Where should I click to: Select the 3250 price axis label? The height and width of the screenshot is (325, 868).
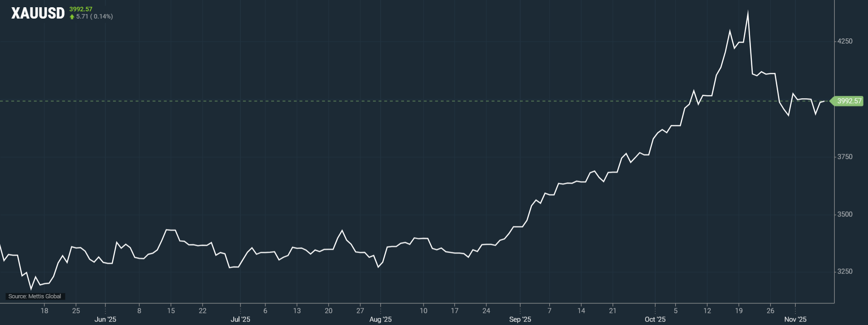pyautogui.click(x=844, y=272)
